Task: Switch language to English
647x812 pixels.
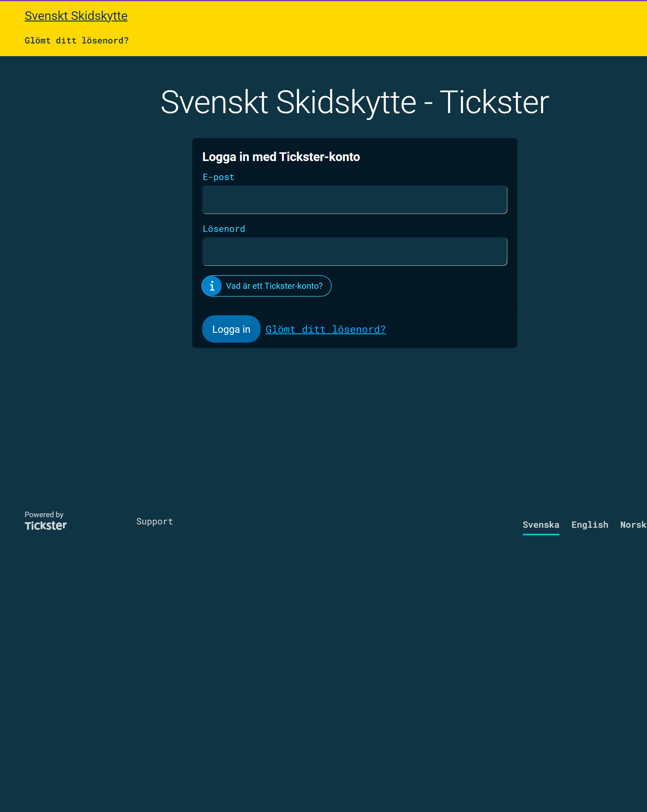Action: point(590,525)
